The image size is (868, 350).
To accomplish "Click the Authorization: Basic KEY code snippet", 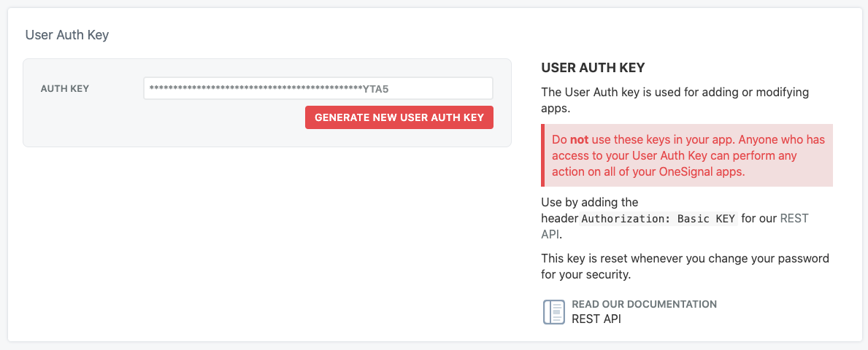I will (x=658, y=219).
